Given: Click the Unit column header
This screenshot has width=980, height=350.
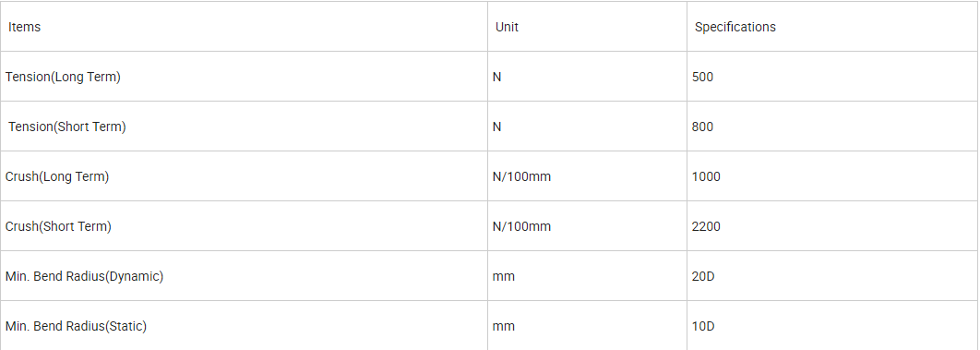Looking at the screenshot, I should tap(587, 26).
